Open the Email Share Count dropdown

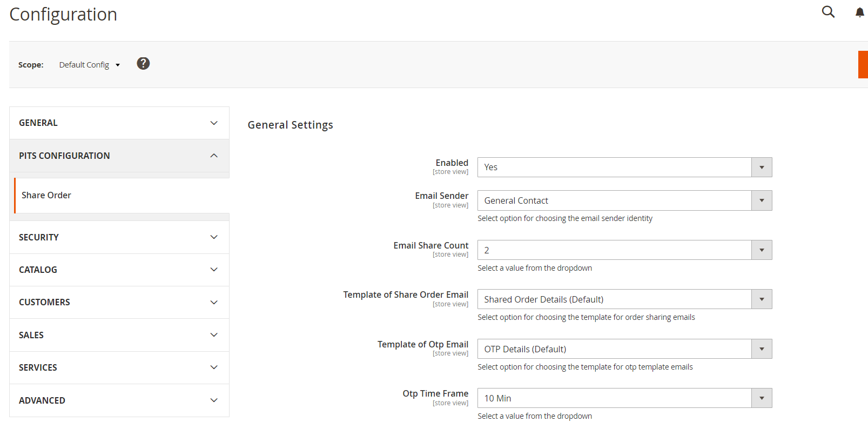[x=624, y=250]
